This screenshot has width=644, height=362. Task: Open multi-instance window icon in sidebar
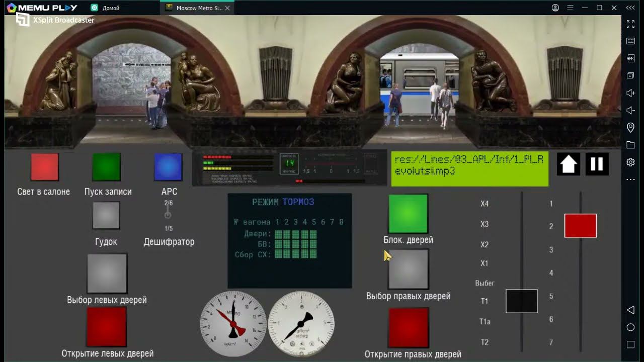coord(630,75)
